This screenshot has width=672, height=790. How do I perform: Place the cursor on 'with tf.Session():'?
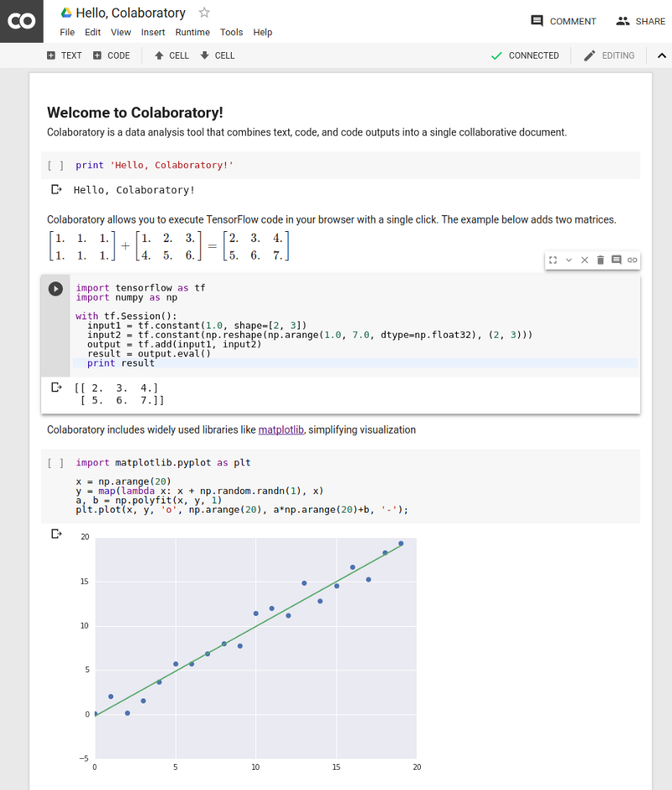126,316
